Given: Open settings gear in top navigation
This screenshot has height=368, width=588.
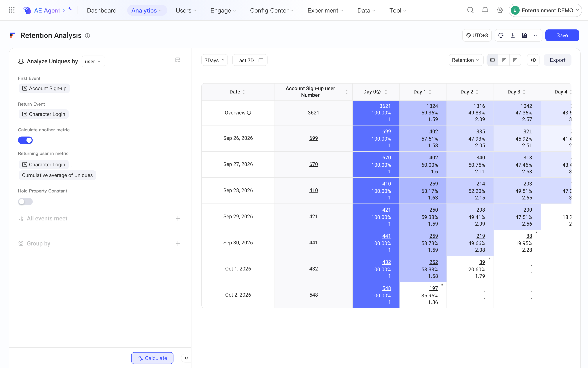Looking at the screenshot, I should coord(500,10).
